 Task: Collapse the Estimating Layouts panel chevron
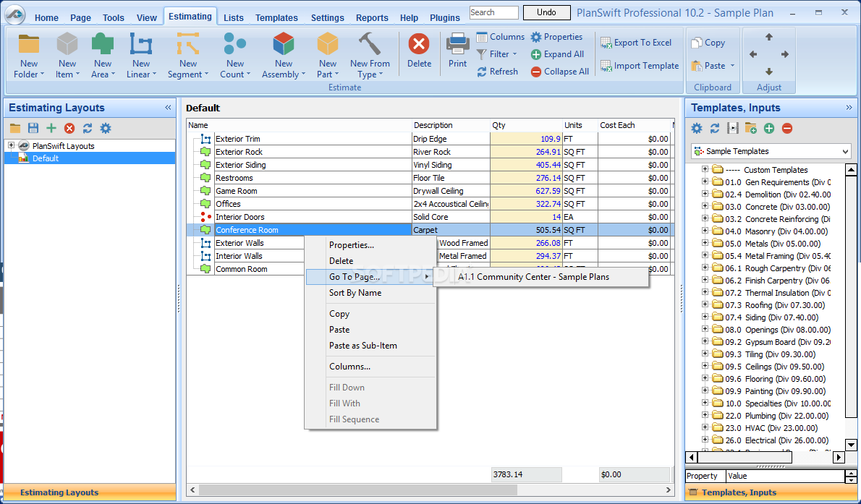point(168,108)
